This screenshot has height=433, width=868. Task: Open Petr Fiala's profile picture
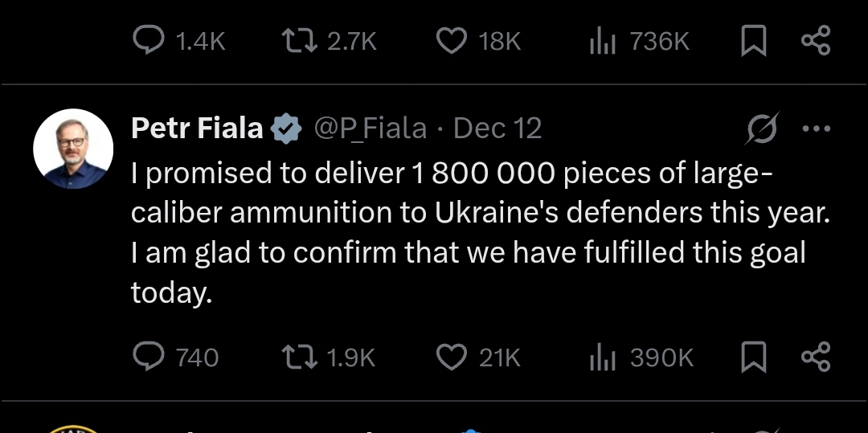[x=73, y=149]
